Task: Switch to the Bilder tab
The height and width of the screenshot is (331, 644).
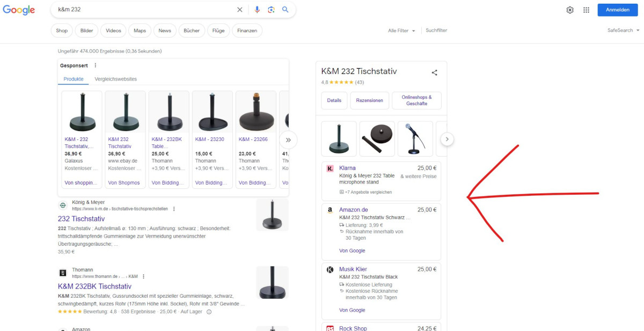Action: (86, 31)
